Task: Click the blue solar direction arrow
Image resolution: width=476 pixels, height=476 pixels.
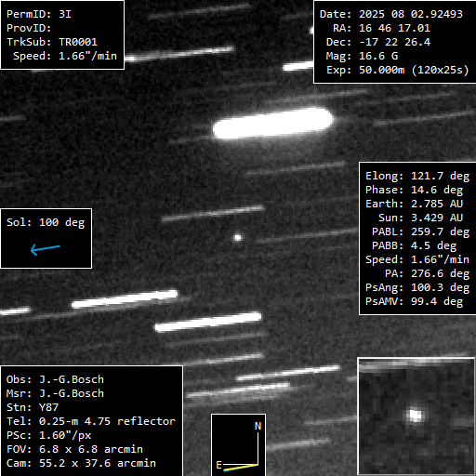Action: tap(46, 249)
